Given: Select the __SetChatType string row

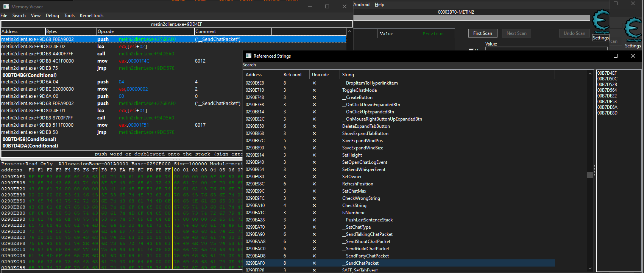Looking at the screenshot, I should (399, 227).
